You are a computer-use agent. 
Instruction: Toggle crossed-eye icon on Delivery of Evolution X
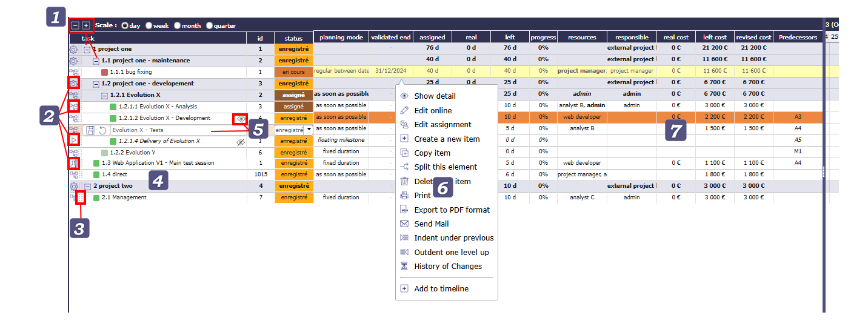(x=241, y=141)
